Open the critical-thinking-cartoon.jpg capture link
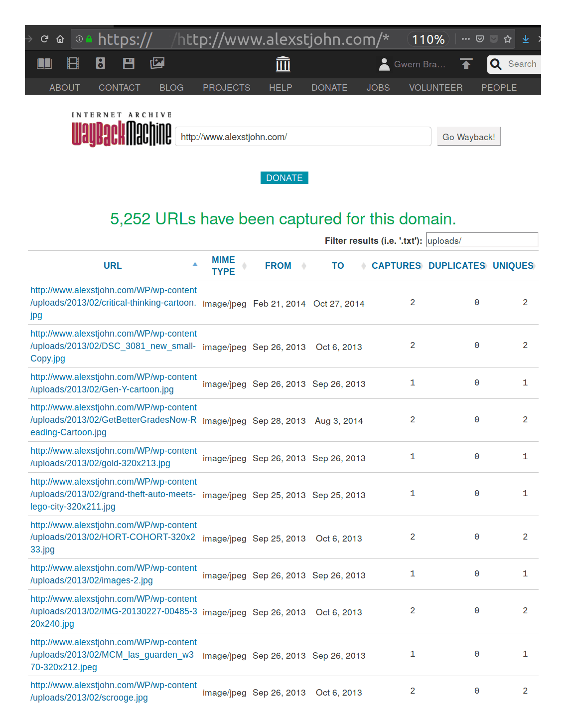This screenshot has width=566, height=728. [x=113, y=302]
